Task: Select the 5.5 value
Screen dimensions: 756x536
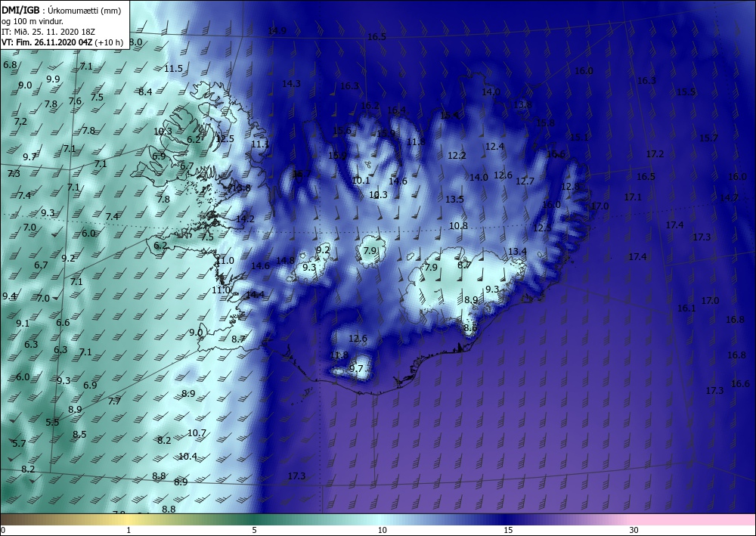Action: [x=52, y=423]
